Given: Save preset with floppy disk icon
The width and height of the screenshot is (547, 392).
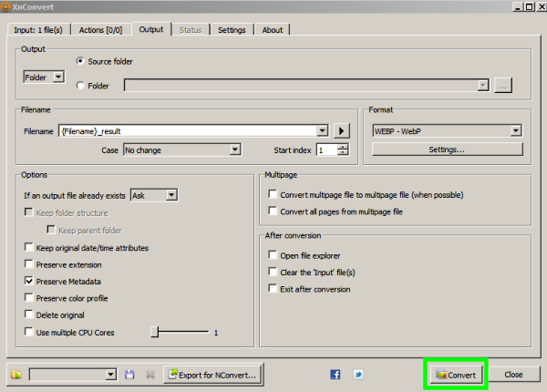Looking at the screenshot, I should click(x=129, y=375).
